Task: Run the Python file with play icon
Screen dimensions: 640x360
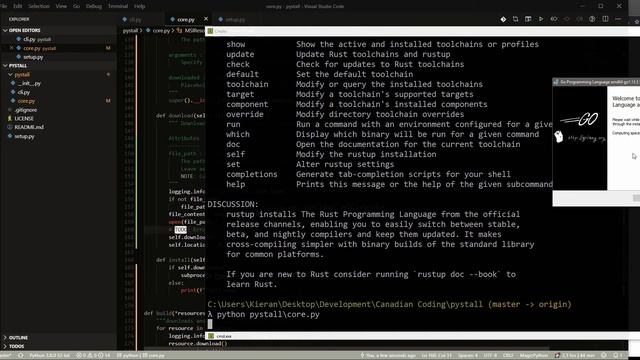Action: (541, 19)
